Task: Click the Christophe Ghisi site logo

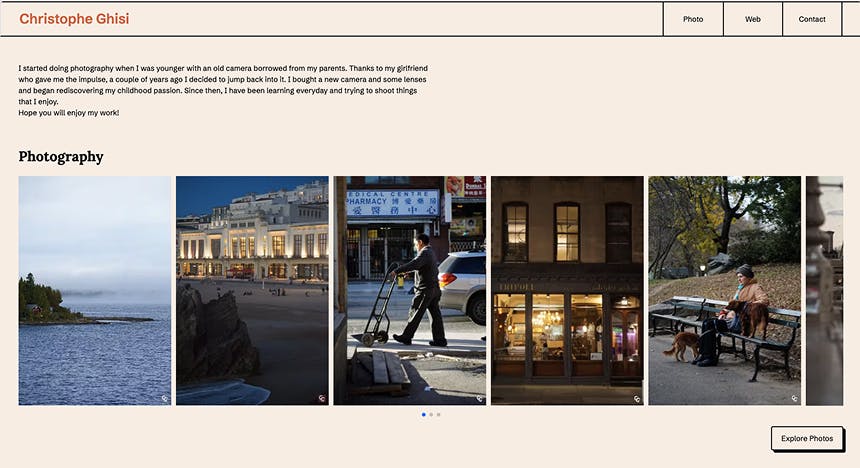Action: 74,19
